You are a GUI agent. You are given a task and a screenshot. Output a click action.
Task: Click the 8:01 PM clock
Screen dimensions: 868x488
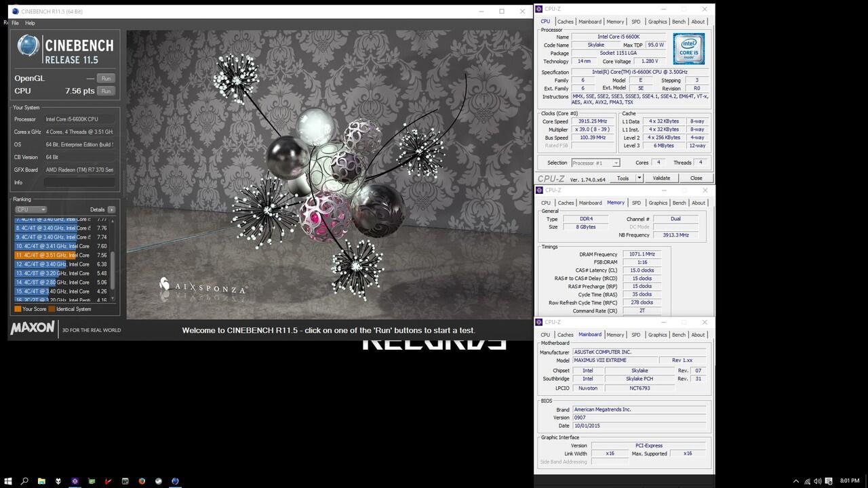click(x=850, y=481)
